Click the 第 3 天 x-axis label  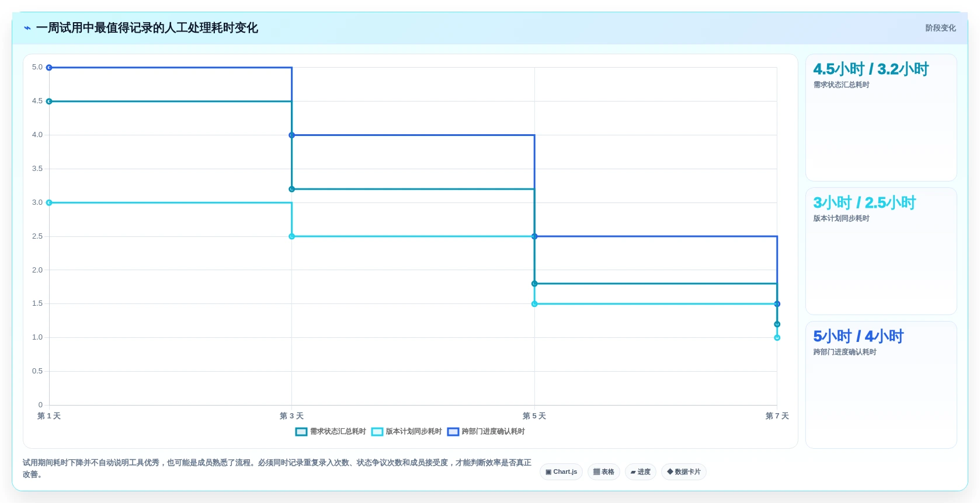point(291,416)
